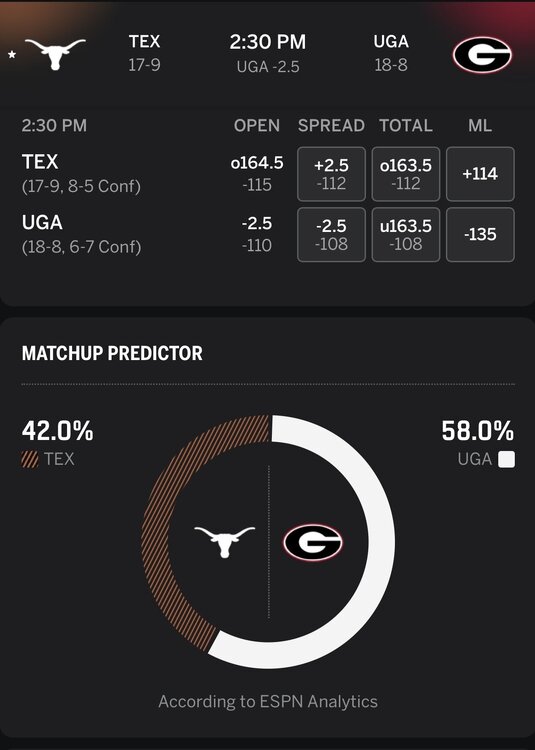Tap the Matchup Predictor heading
The image size is (535, 750).
click(x=112, y=353)
